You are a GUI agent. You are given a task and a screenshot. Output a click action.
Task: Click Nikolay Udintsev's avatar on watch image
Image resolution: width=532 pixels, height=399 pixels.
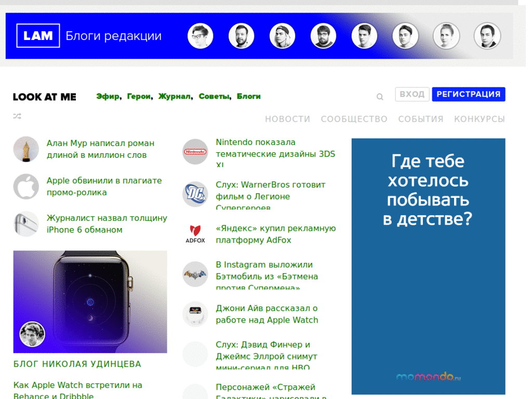coord(32,334)
